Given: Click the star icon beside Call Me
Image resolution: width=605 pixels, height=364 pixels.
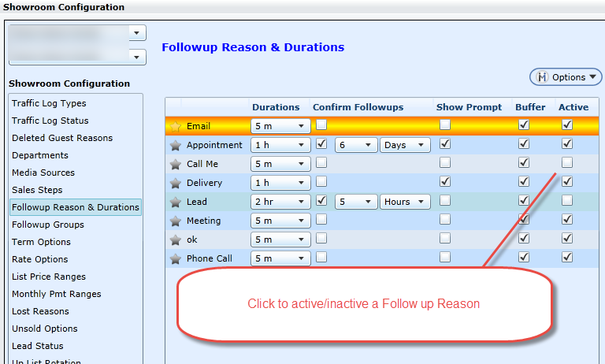Looking at the screenshot, I should (176, 164).
